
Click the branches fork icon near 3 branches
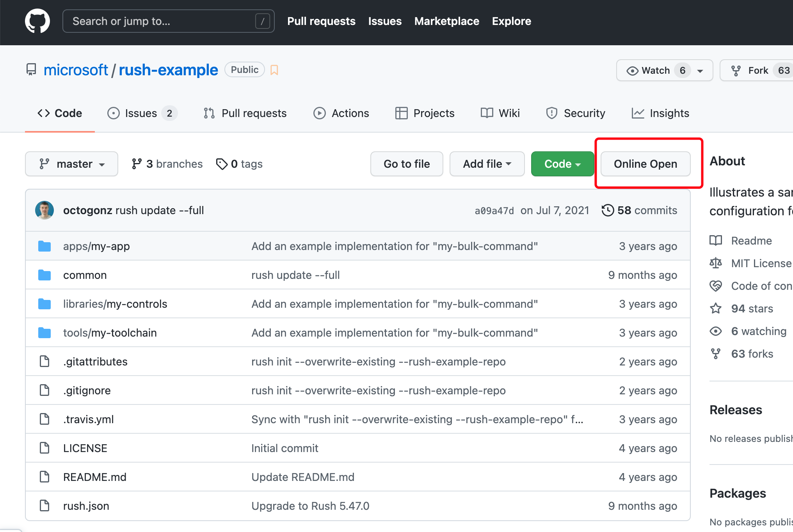coord(136,164)
